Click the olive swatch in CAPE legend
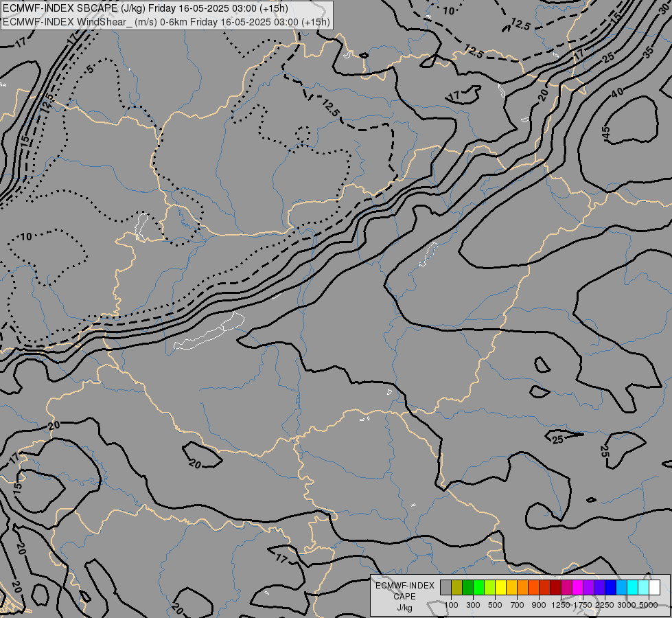Screen dimensions: 672x618 (457, 587)
